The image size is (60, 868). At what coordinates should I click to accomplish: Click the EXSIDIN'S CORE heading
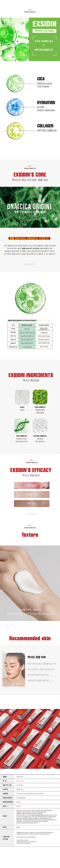point(30,175)
